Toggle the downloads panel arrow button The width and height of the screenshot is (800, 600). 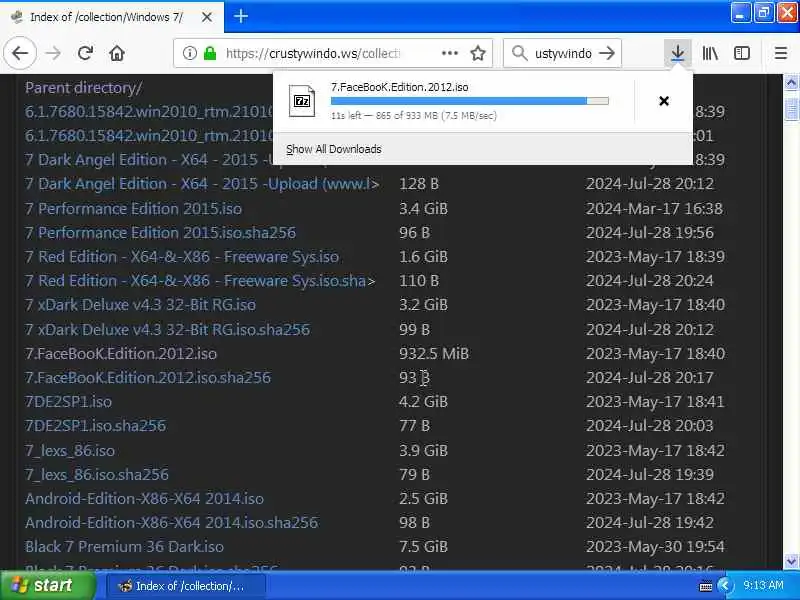[678, 53]
